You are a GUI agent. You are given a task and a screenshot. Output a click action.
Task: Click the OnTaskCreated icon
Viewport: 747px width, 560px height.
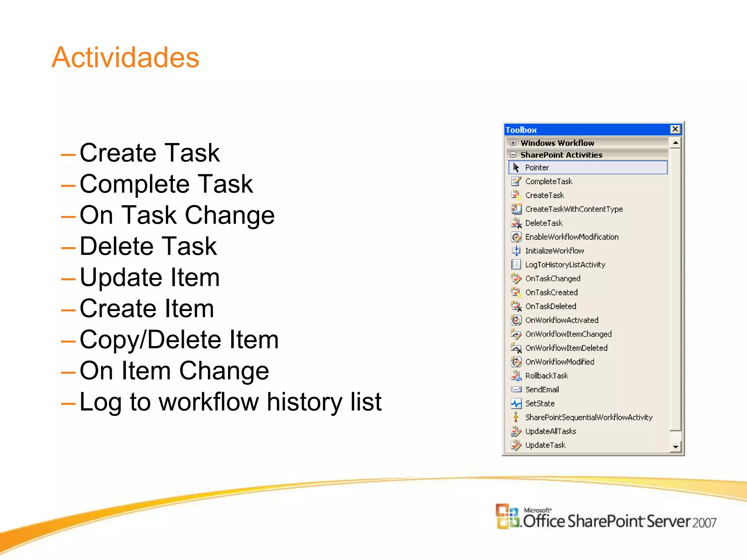[516, 292]
